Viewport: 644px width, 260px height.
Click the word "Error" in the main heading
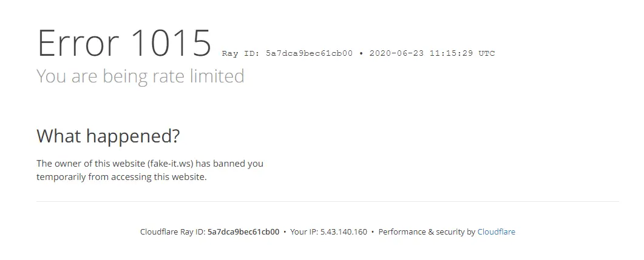tap(78, 43)
